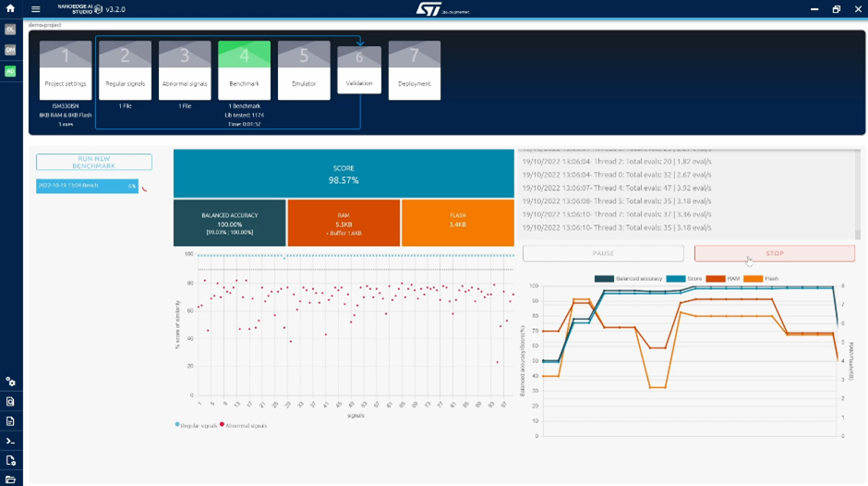Click the Flash 5.4KB tile
Screen dimensions: 868x486
click(x=458, y=223)
